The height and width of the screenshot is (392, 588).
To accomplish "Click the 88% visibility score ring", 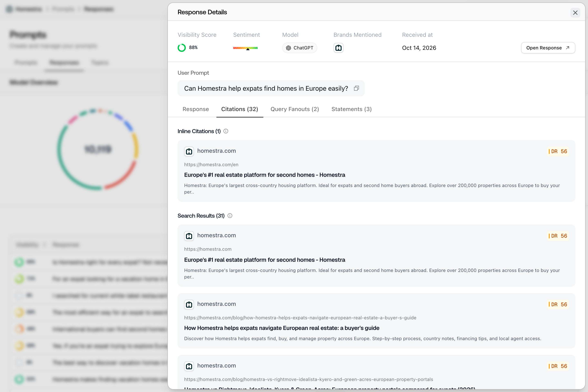I will pos(182,48).
